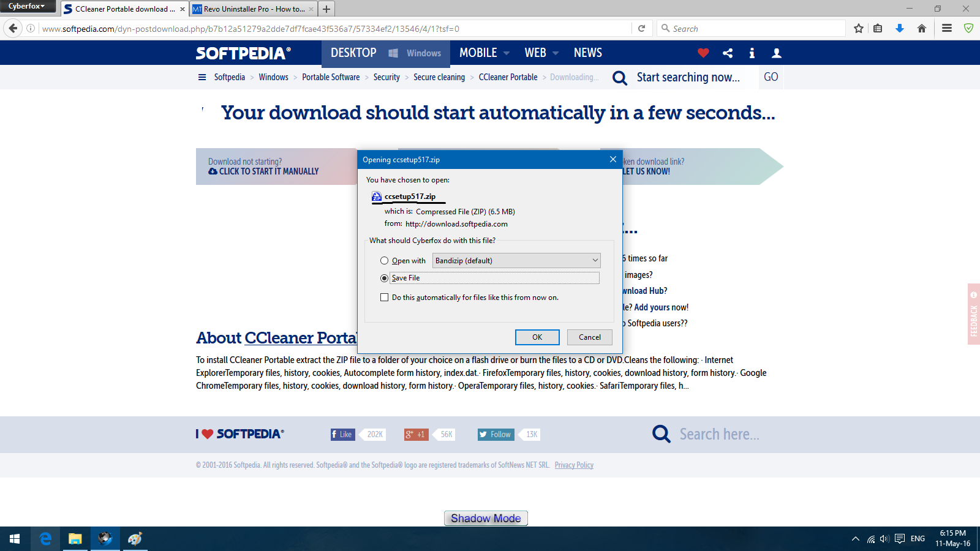Open the breadcrumb hamburger menu icon

point(202,77)
